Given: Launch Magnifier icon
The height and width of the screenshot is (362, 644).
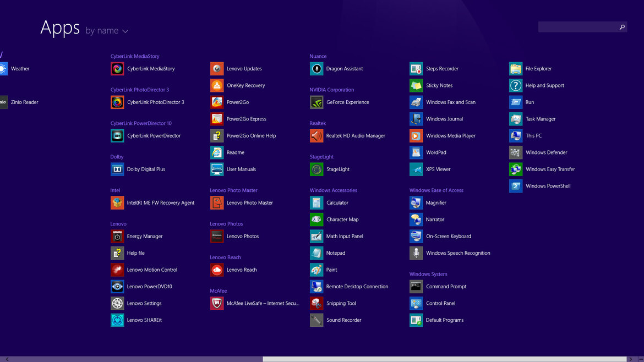Looking at the screenshot, I should tap(416, 203).
